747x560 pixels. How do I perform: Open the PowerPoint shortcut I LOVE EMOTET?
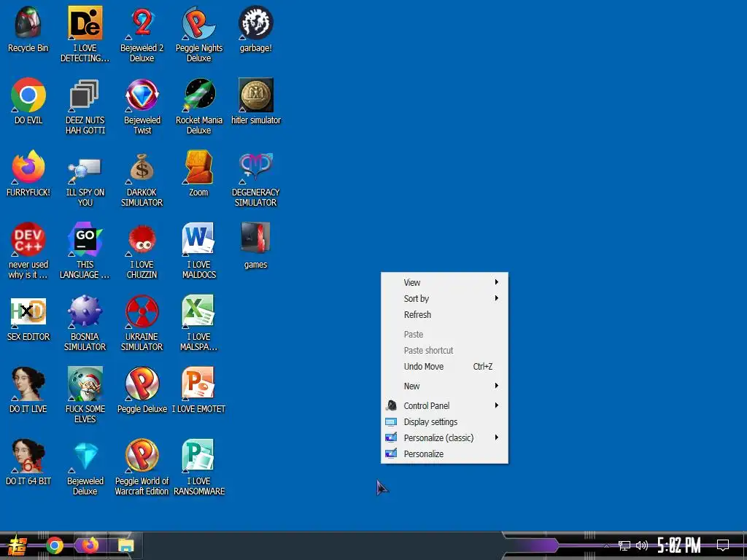point(198,391)
